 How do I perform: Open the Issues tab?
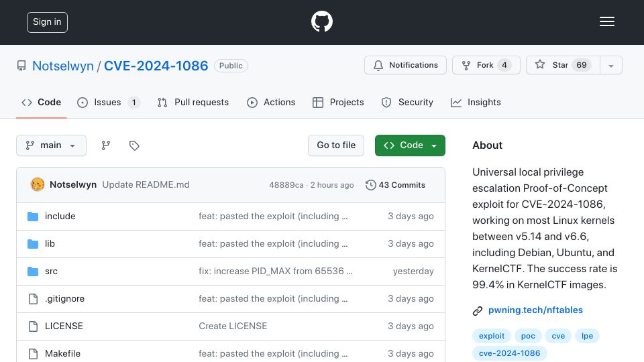point(109,102)
